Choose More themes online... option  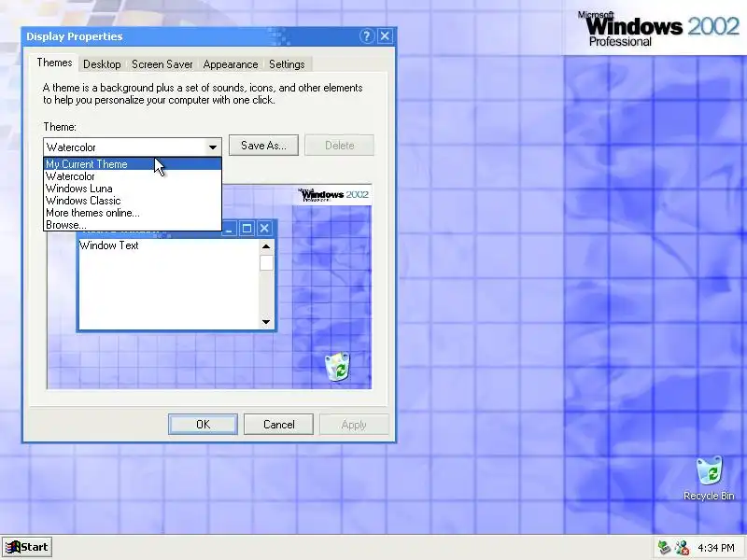133,213
